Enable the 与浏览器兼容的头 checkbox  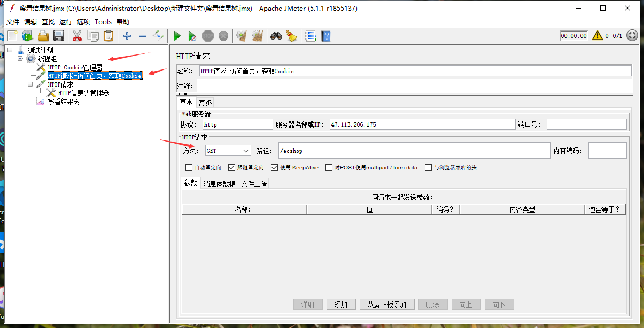pyautogui.click(x=428, y=167)
